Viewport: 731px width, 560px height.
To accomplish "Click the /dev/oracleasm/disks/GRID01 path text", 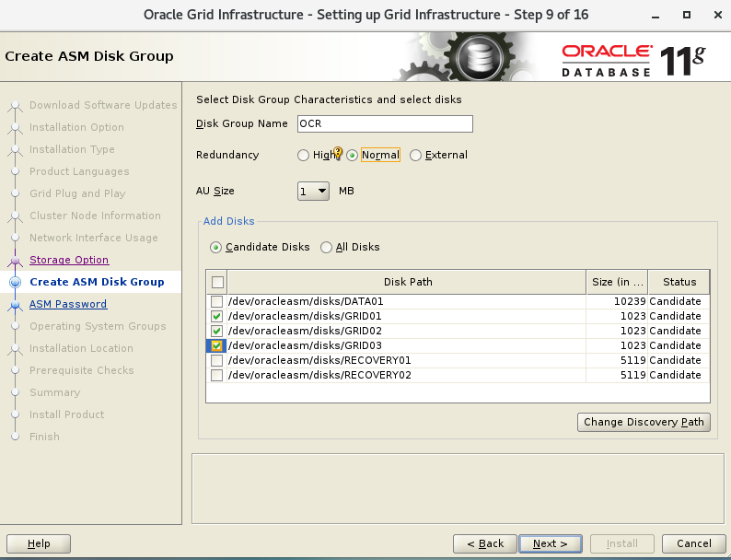I will coord(305,316).
